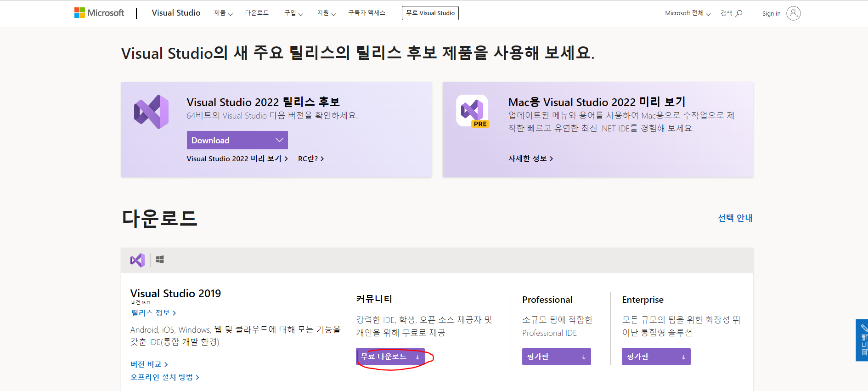The width and height of the screenshot is (868, 391).
Task: Open the RC란? link
Action: (311, 159)
